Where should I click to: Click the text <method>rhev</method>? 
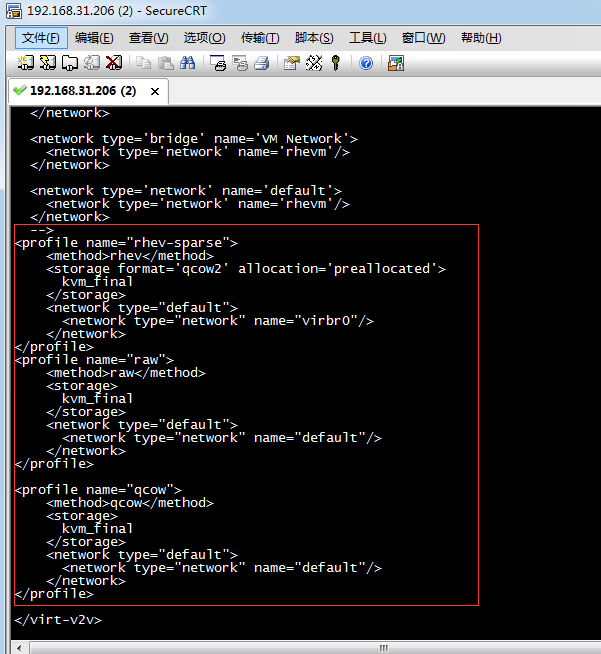point(130,256)
